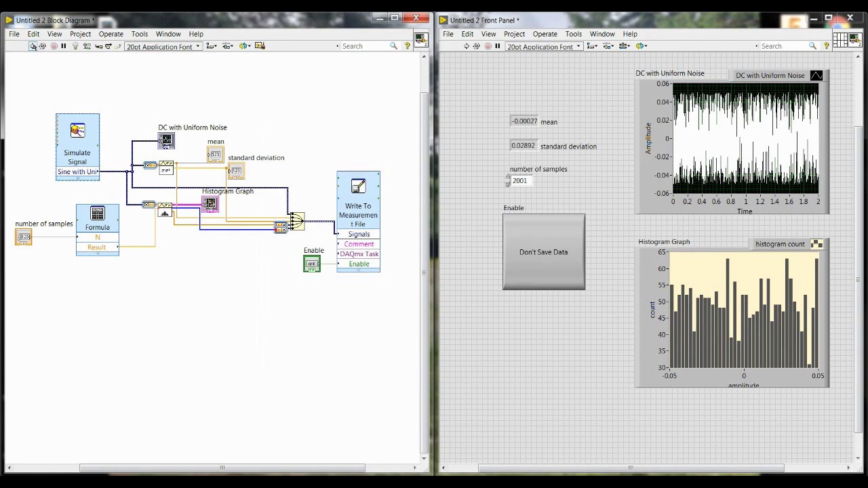Click Result output on Formula node

click(98, 247)
